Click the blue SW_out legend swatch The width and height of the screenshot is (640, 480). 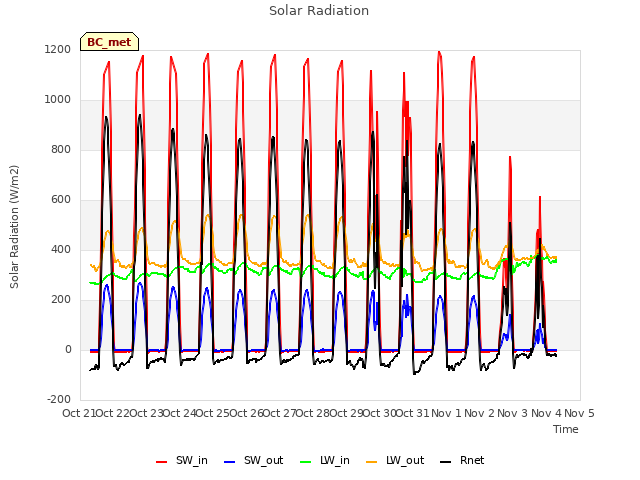click(x=230, y=462)
